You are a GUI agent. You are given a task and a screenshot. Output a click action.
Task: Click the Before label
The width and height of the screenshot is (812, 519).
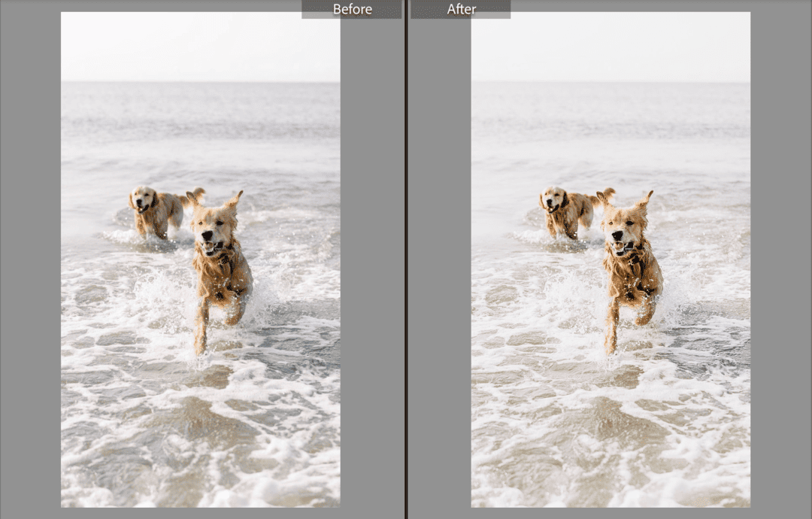352,9
